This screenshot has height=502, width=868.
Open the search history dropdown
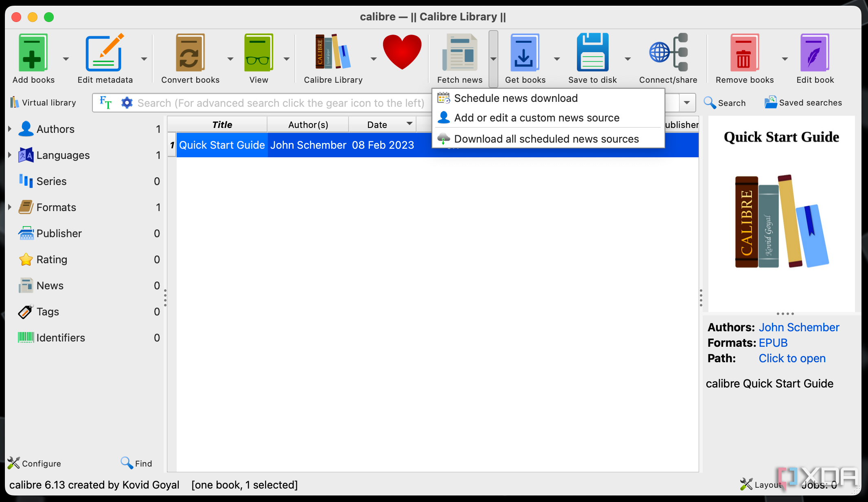pyautogui.click(x=687, y=103)
